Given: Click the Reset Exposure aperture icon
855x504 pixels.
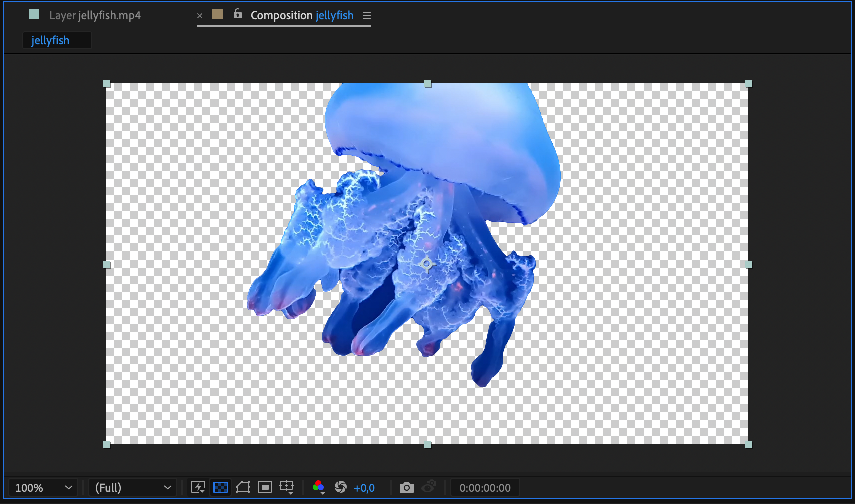Looking at the screenshot, I should (341, 487).
